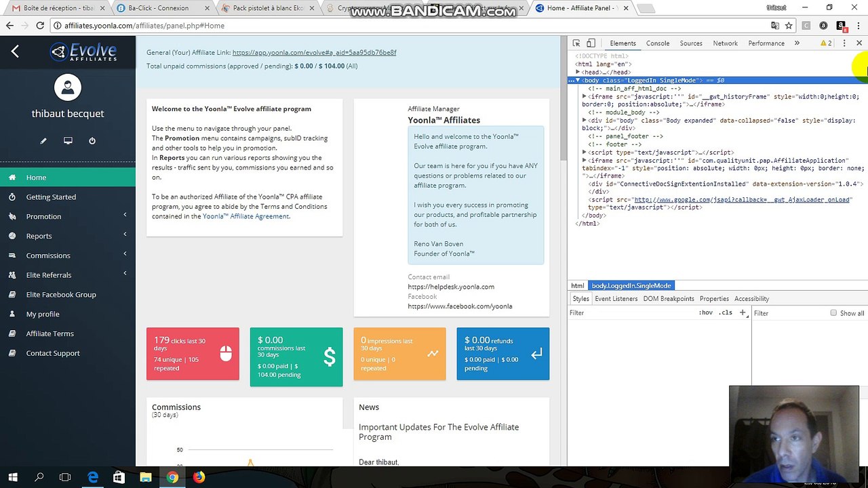Image resolution: width=868 pixels, height=488 pixels.
Task: Click the dollar icon on commissions card
Action: 330,357
